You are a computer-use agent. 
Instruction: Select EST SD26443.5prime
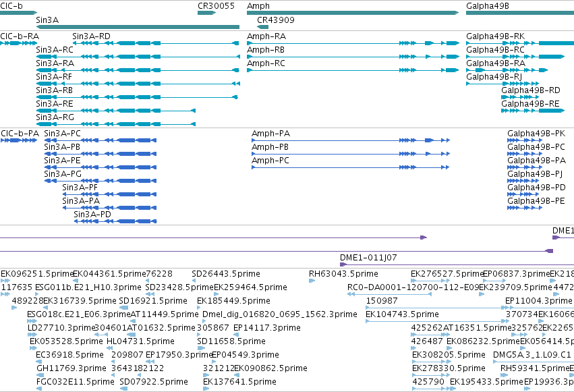[x=196, y=281]
